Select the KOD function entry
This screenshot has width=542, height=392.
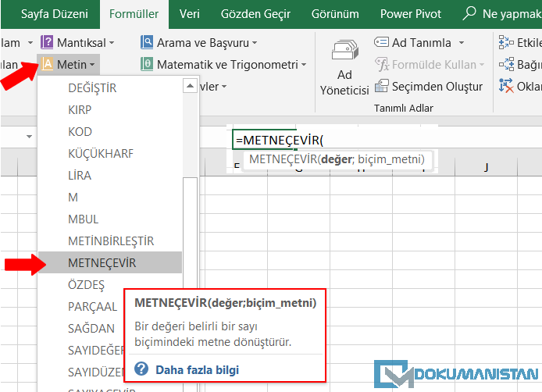[110, 132]
